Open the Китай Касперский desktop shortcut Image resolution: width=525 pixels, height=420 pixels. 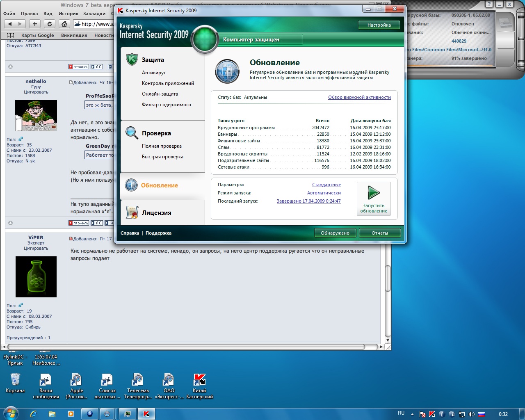click(199, 386)
